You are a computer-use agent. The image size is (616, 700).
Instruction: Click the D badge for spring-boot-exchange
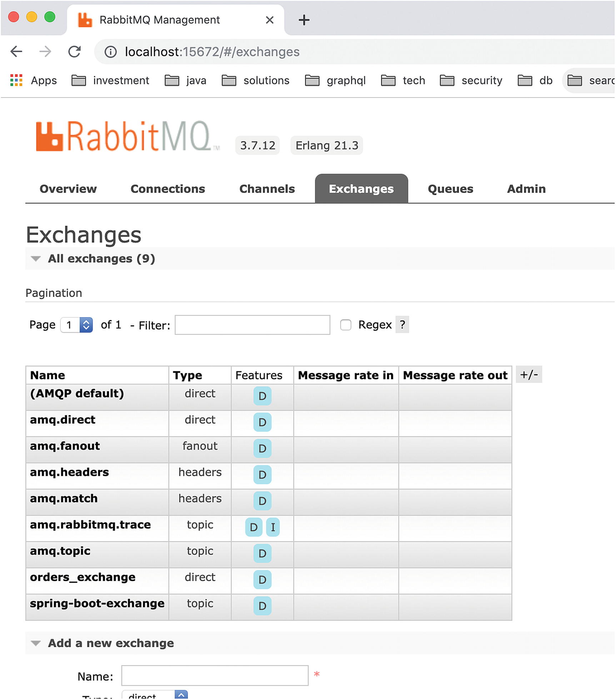[x=262, y=606]
